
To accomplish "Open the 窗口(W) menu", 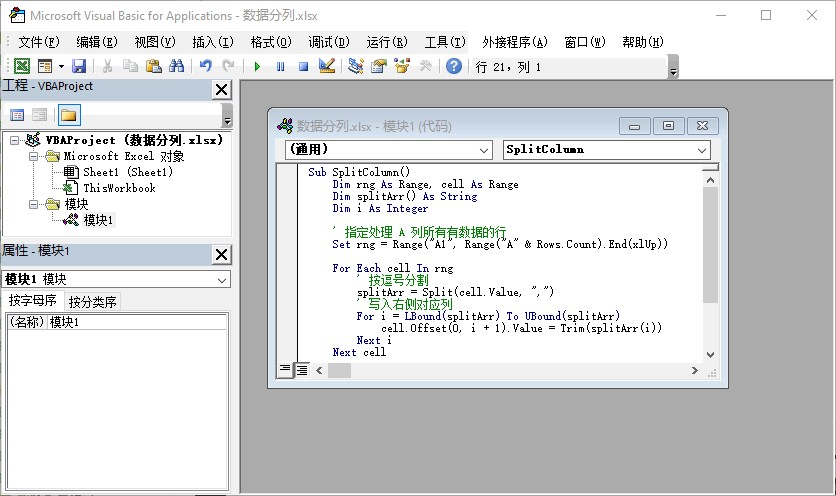I will coord(585,42).
